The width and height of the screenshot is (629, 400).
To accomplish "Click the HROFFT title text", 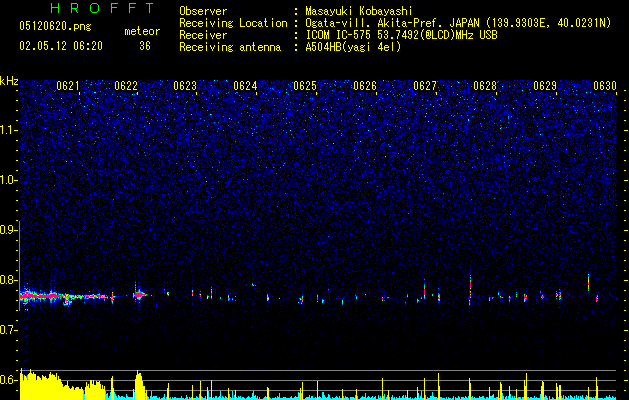I will click(x=103, y=8).
